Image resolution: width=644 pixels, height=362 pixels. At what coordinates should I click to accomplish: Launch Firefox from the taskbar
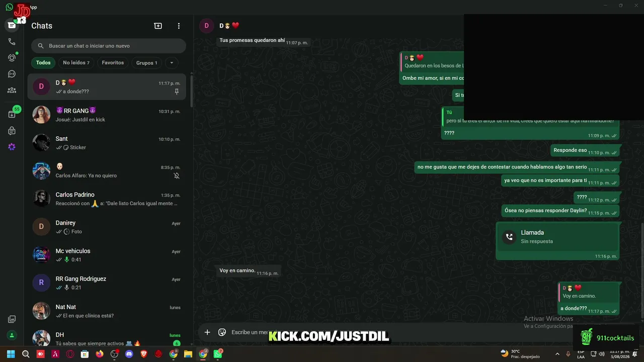100,354
